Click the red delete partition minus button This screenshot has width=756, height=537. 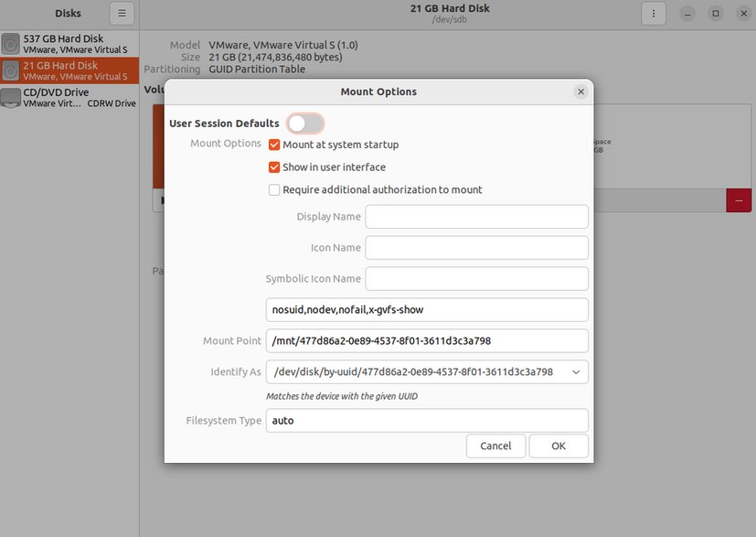point(739,200)
